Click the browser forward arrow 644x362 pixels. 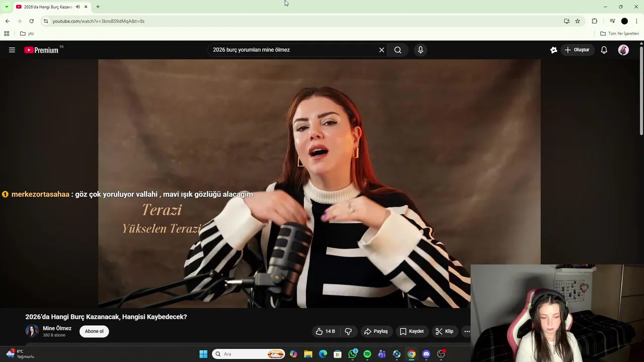pyautogui.click(x=19, y=21)
